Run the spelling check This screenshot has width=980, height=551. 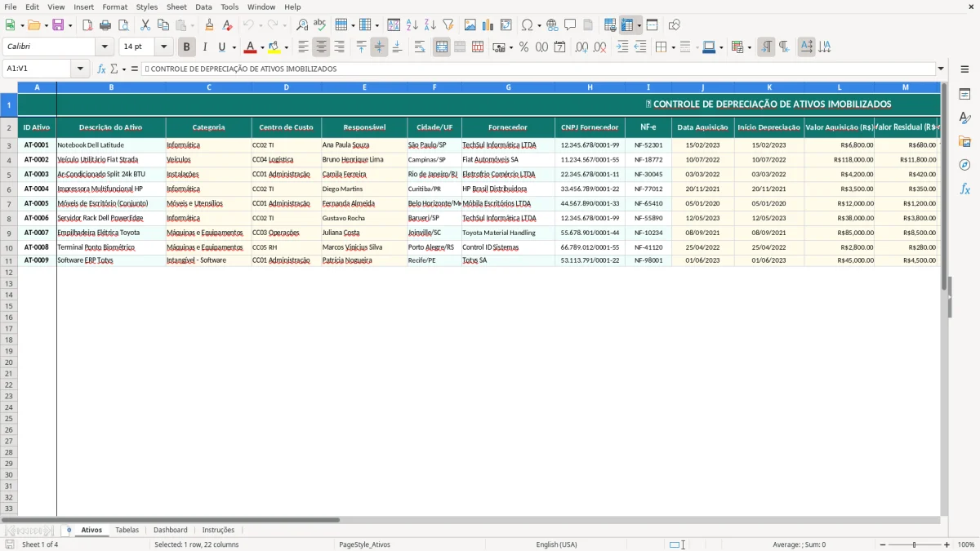tap(319, 24)
